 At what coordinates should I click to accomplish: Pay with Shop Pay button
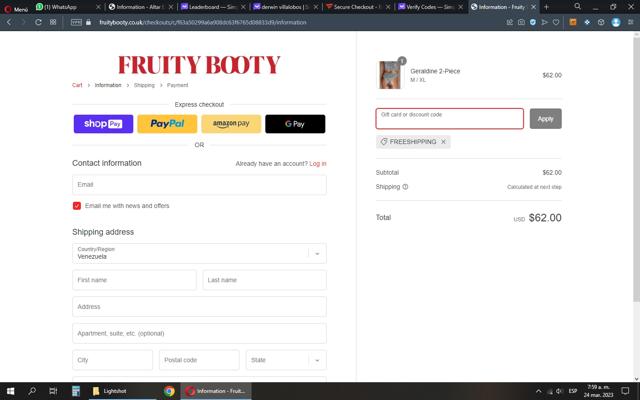point(103,124)
